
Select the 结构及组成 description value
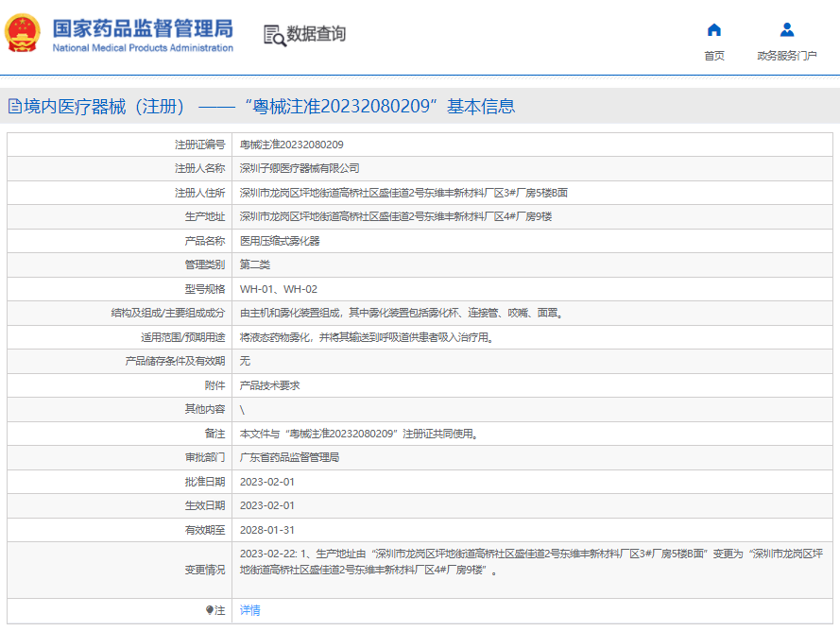(x=403, y=313)
